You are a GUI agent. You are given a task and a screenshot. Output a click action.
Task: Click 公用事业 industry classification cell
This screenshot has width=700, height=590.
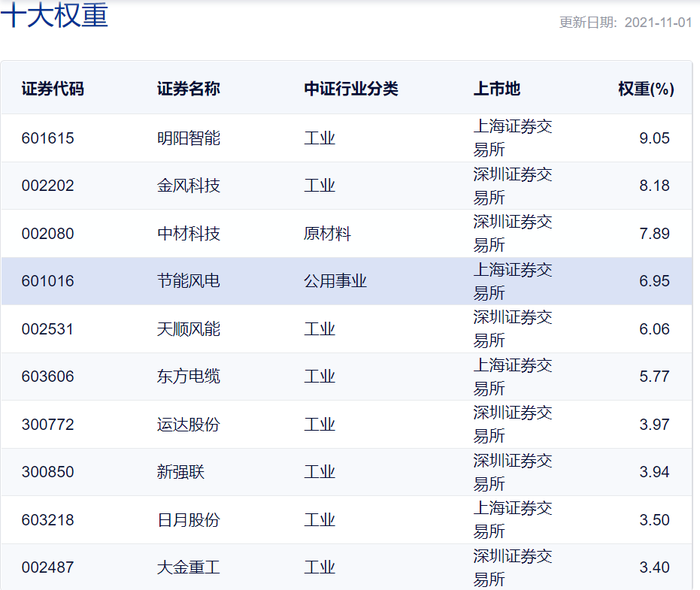335,281
